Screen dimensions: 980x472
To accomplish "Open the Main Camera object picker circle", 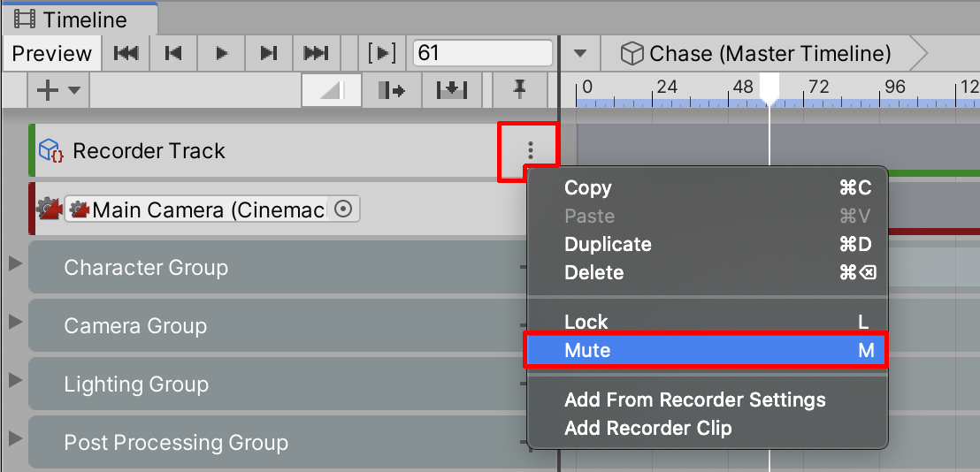I will [344, 209].
